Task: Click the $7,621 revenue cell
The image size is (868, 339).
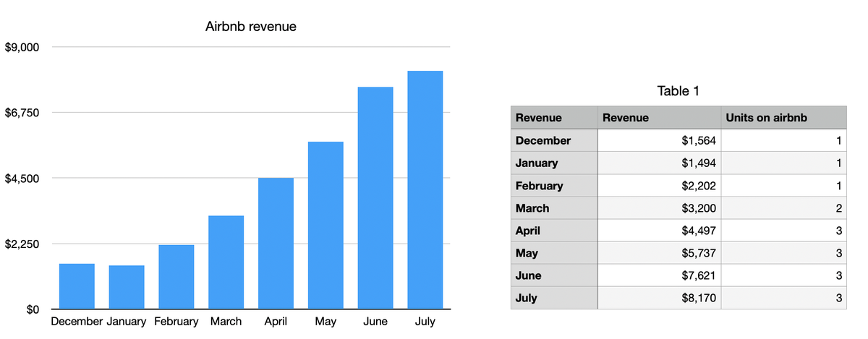Action: tap(660, 275)
